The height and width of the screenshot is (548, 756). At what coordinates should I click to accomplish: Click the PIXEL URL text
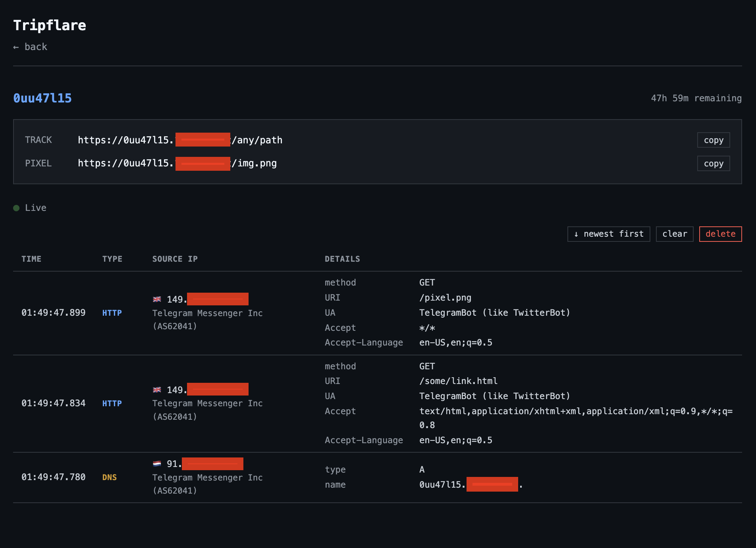tap(177, 163)
